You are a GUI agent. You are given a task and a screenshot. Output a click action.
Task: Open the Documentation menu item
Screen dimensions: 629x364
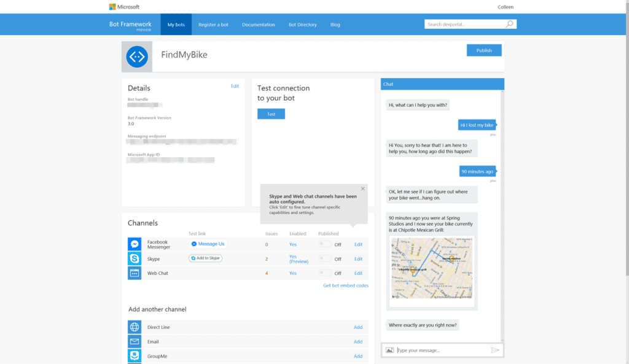coord(258,25)
